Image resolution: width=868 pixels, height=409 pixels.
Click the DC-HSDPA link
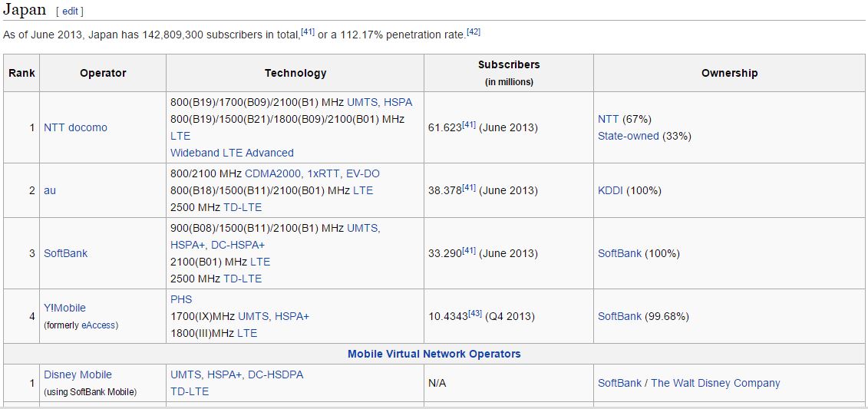[276, 374]
